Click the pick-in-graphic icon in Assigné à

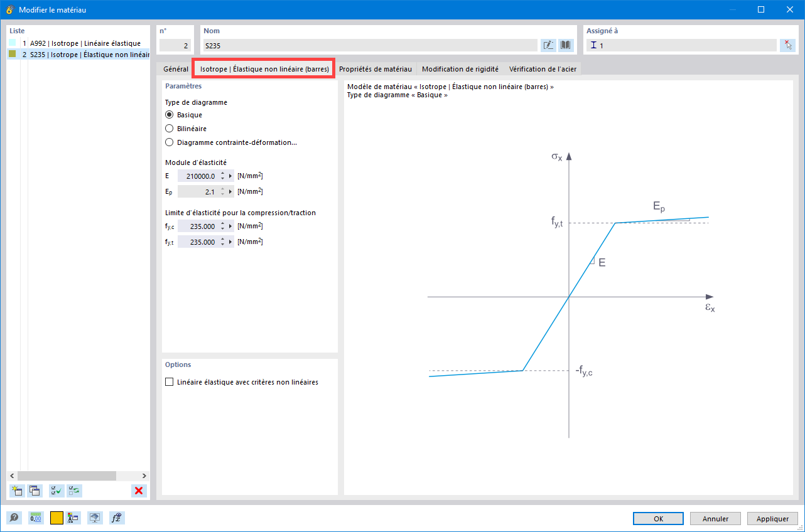tap(787, 45)
